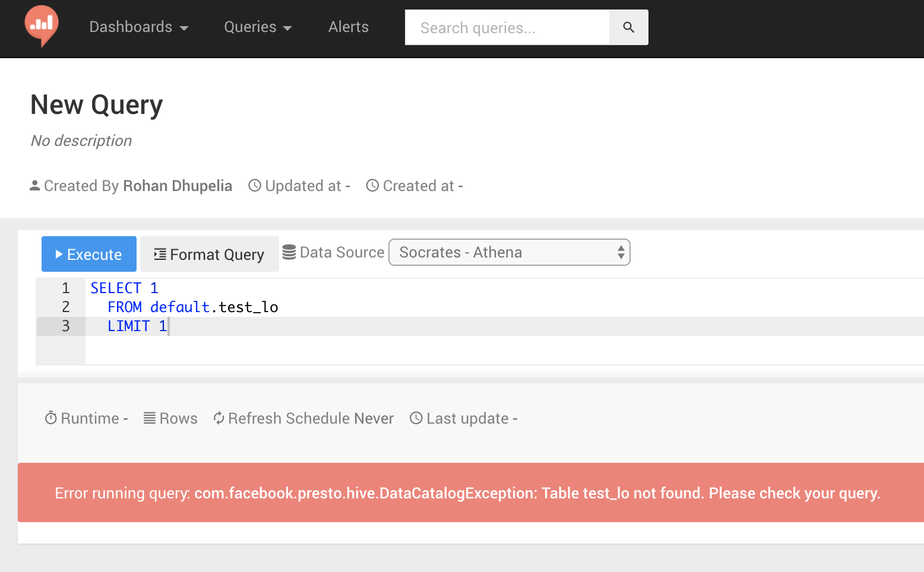Focus the Search queries input field
This screenshot has height=572, width=924.
507,27
